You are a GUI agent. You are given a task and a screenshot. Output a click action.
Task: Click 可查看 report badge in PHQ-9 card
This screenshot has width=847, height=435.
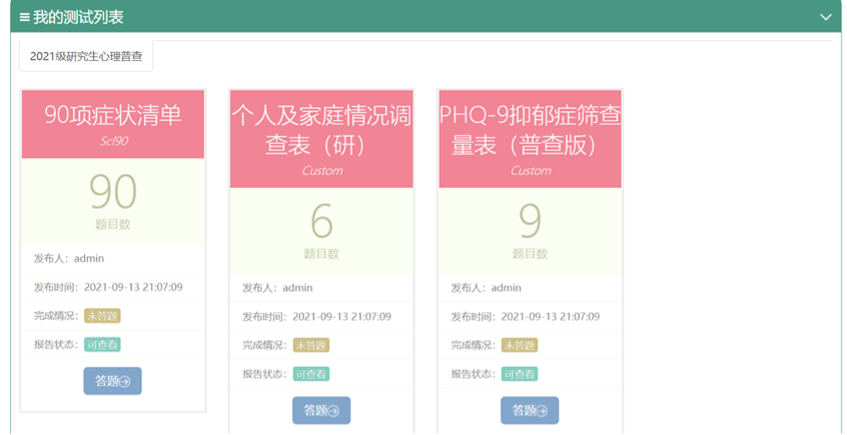click(519, 374)
